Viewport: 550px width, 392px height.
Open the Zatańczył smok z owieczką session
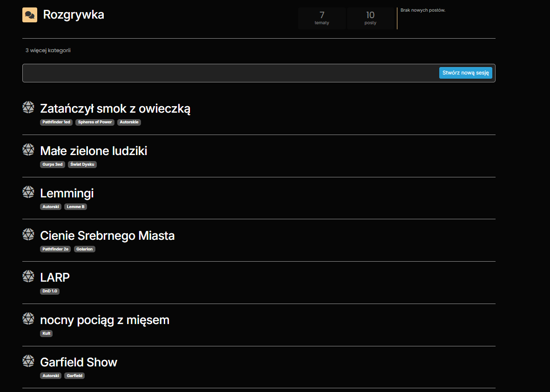[x=115, y=108]
